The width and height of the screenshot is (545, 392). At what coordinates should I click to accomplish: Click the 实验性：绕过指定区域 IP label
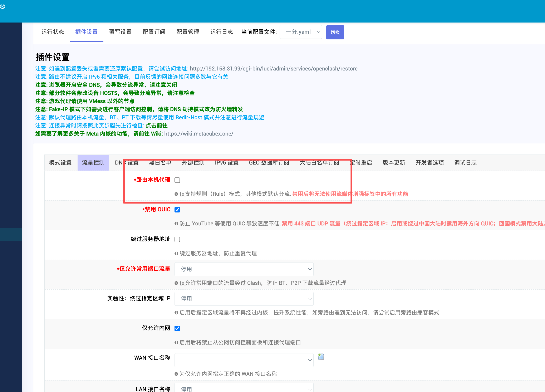[139, 299]
